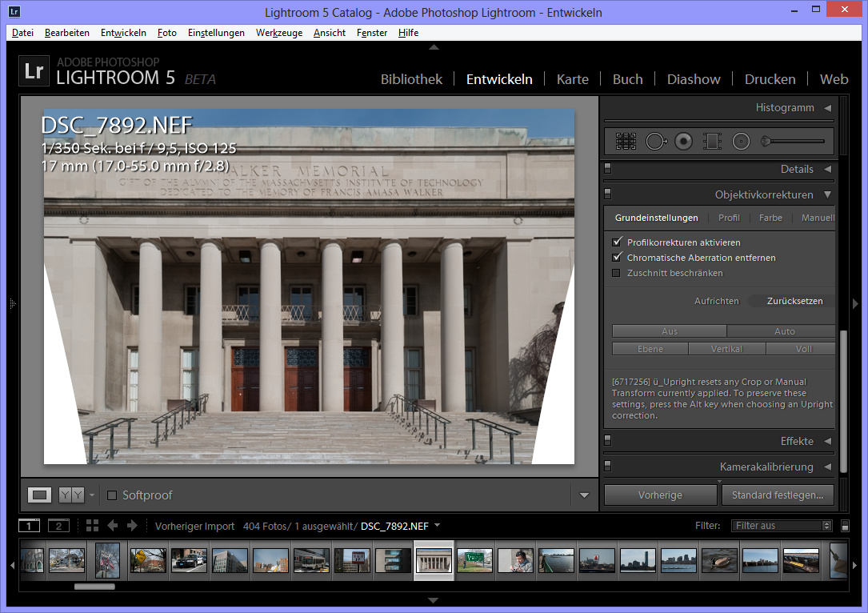Viewport: 868px width, 613px height.
Task: Select the Red Eye Correction tool
Action: (684, 142)
